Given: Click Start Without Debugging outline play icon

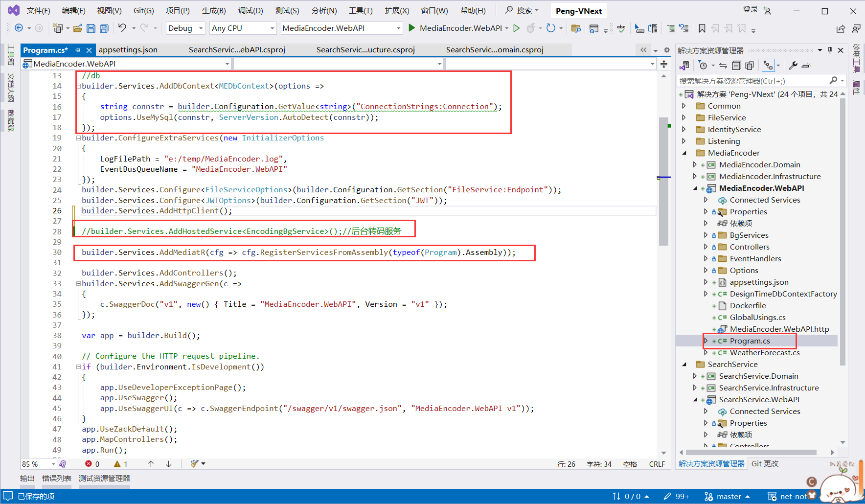Looking at the screenshot, I should coord(516,28).
